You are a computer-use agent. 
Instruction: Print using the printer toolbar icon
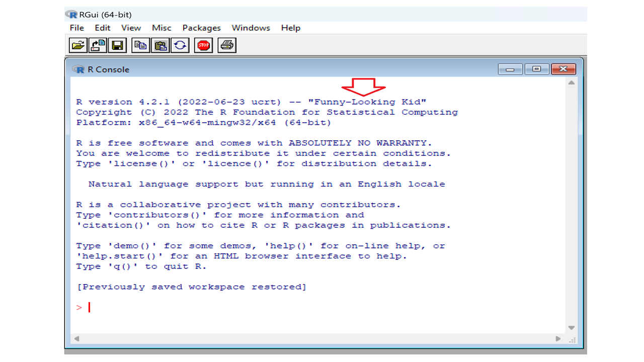(227, 46)
